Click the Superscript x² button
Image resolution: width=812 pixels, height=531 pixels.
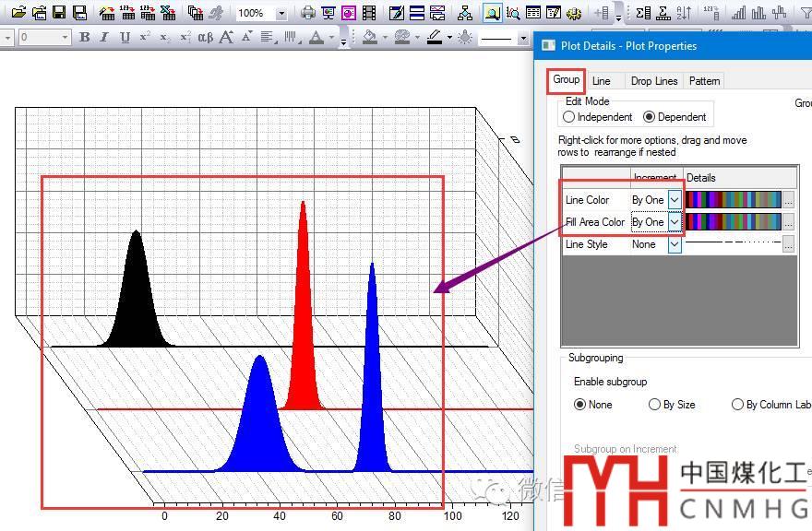pyautogui.click(x=145, y=38)
